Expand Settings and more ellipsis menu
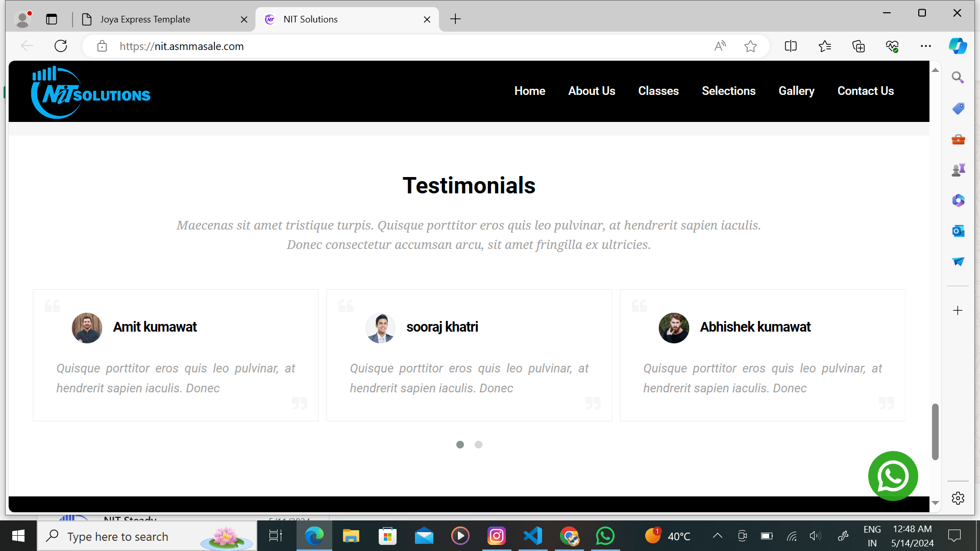This screenshot has width=980, height=551. (x=926, y=46)
